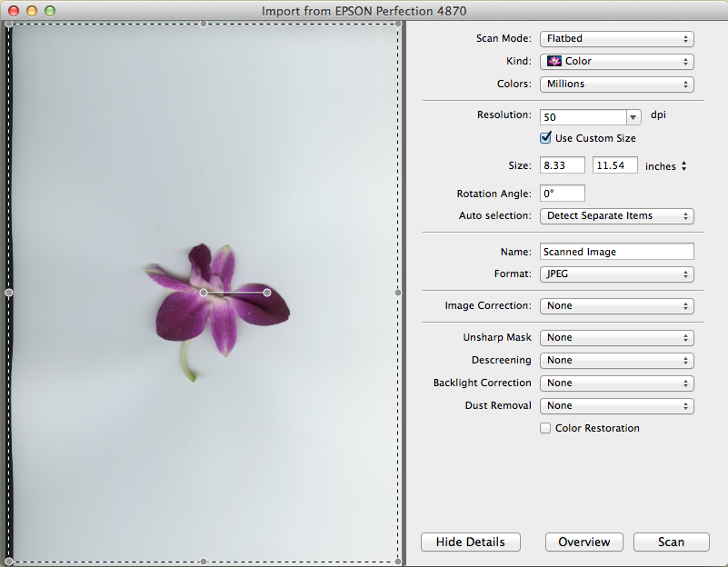Click the Rotation Angle field
This screenshot has height=567, width=728.
point(562,194)
